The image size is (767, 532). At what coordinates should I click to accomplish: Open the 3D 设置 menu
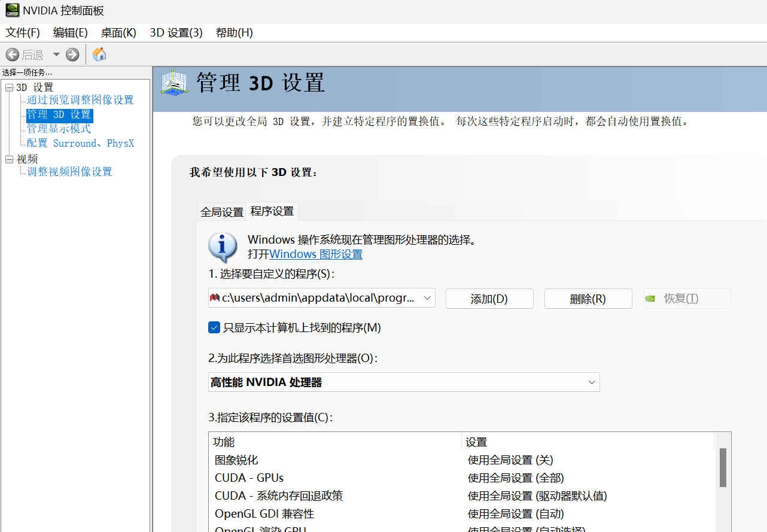[176, 33]
